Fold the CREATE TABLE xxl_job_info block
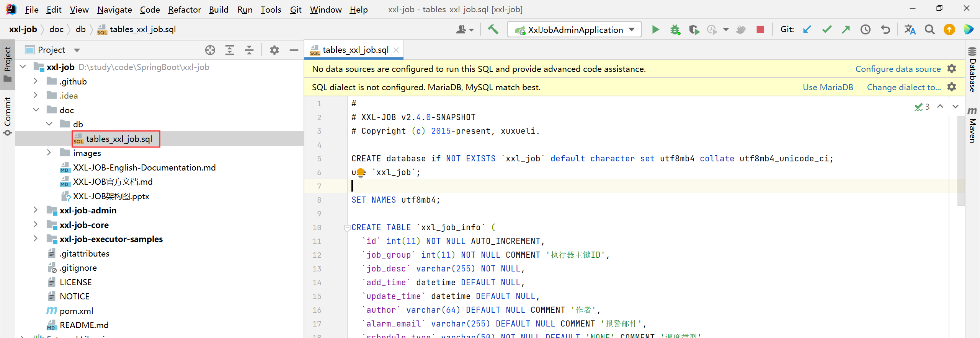 (x=347, y=228)
